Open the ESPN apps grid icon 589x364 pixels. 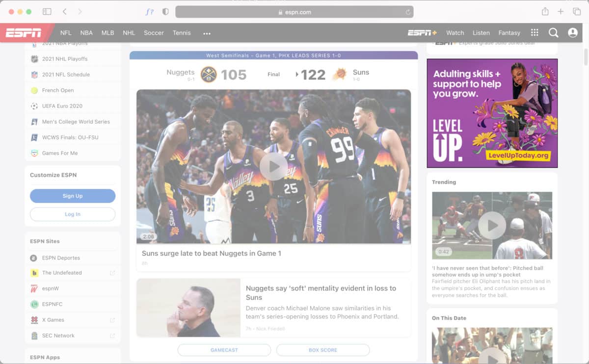[x=535, y=33]
